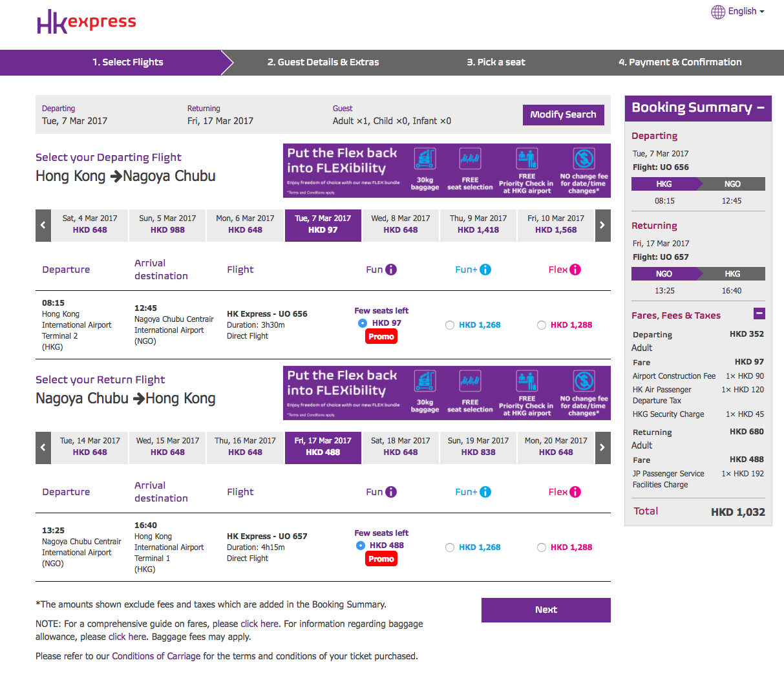Show later return dates with right arrow
The width and height of the screenshot is (784, 680).
click(x=602, y=447)
